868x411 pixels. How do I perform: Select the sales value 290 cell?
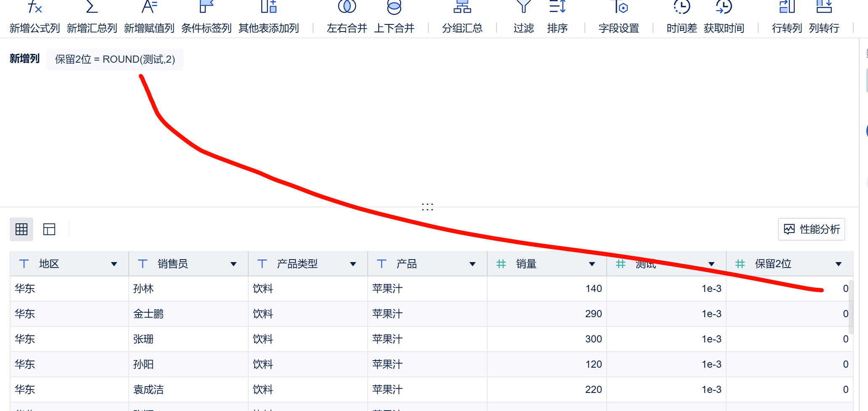(x=547, y=314)
